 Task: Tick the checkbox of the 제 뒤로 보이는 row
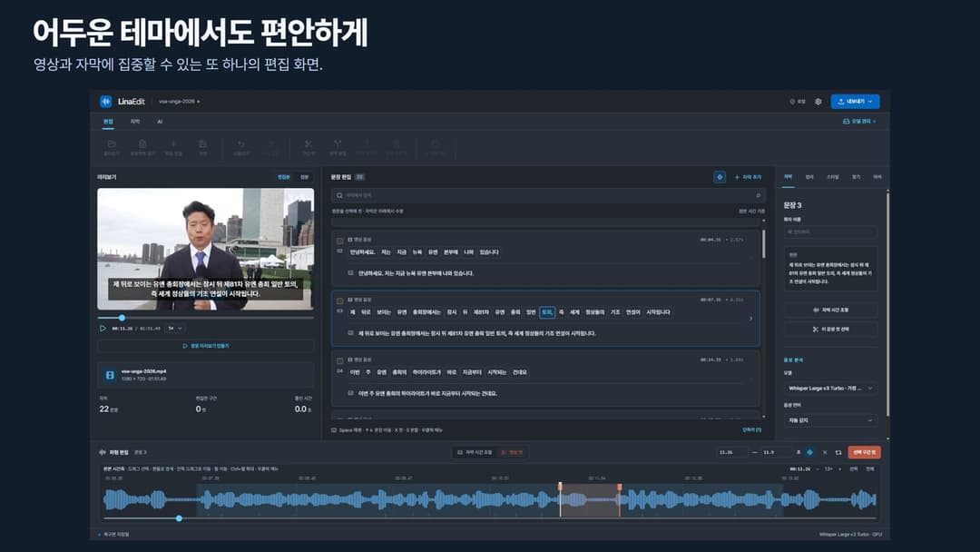(340, 301)
